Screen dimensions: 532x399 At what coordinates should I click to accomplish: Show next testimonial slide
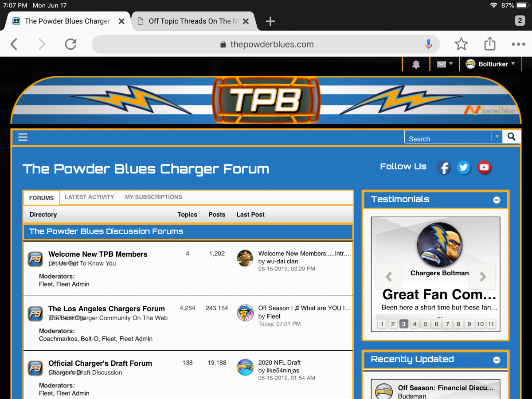pos(483,277)
